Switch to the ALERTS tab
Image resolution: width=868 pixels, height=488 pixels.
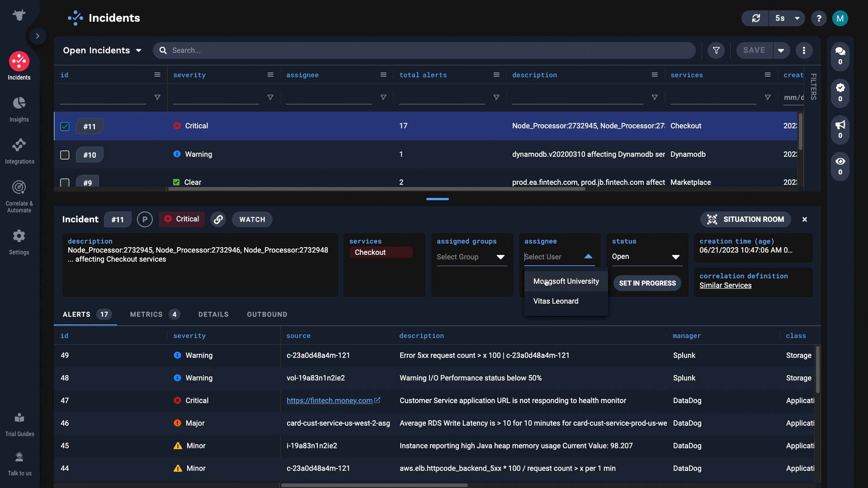click(85, 314)
